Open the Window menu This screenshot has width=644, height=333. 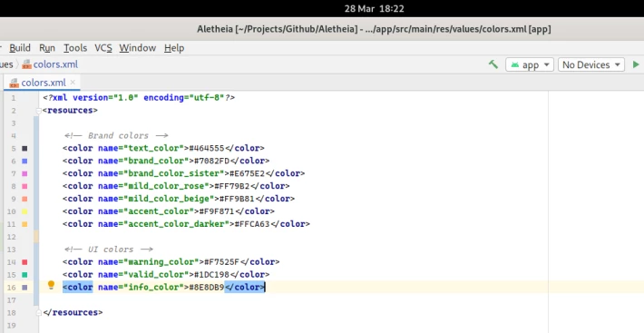[x=138, y=48]
